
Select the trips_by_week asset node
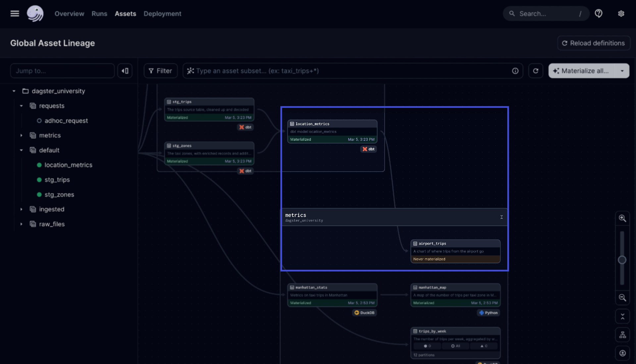pyautogui.click(x=455, y=343)
